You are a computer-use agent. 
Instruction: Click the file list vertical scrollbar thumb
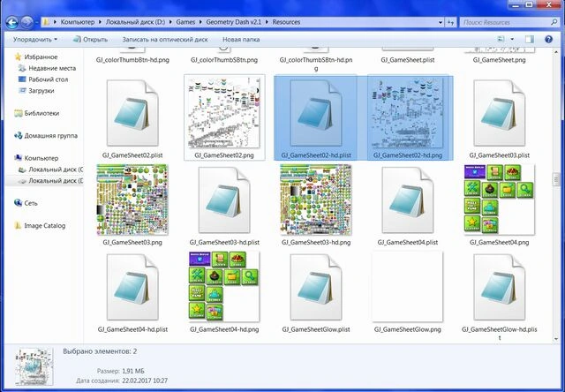click(x=555, y=179)
